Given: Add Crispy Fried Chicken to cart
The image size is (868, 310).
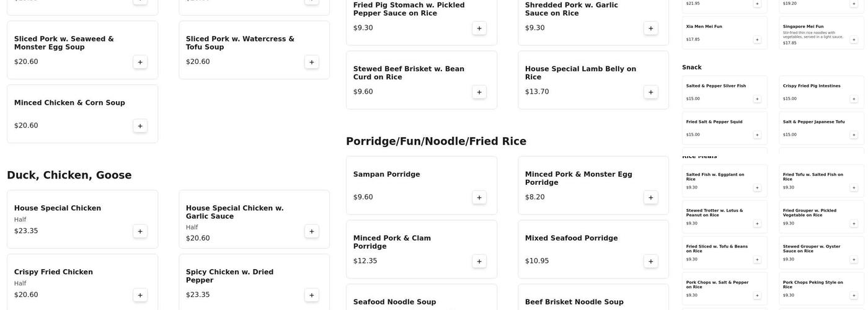Looking at the screenshot, I should click(x=140, y=295).
